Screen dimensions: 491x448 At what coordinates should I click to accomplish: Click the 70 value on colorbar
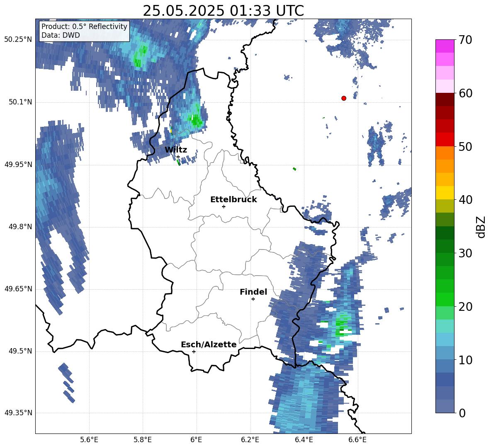coord(465,40)
